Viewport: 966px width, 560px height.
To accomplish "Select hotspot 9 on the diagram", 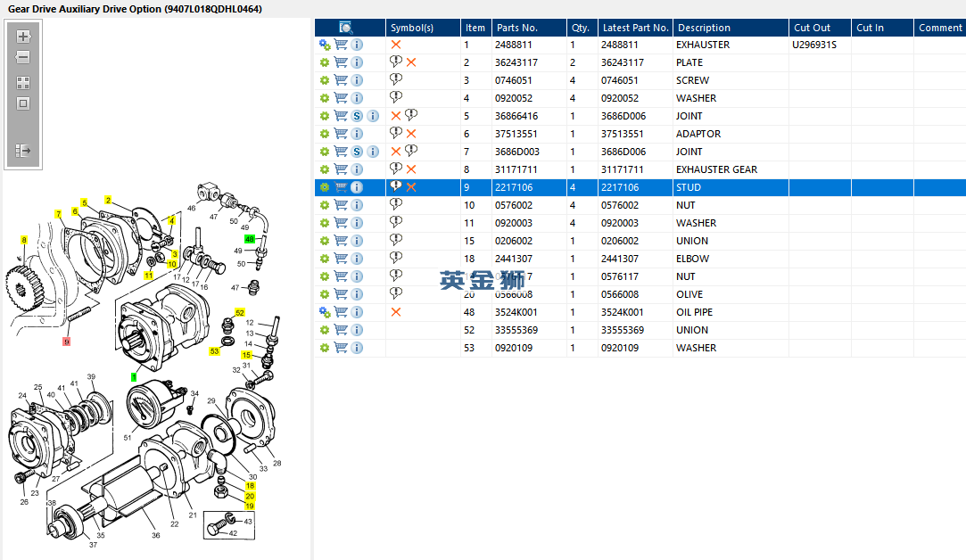I will pyautogui.click(x=66, y=342).
